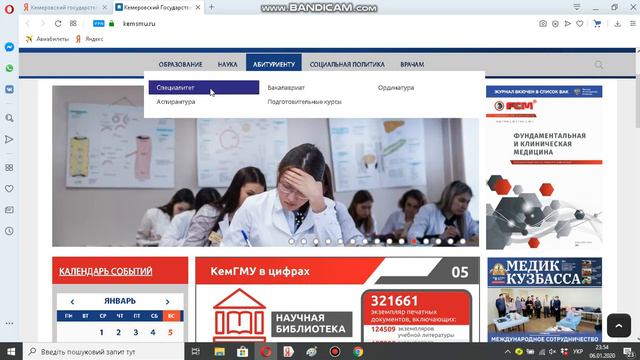The height and width of the screenshot is (360, 640).
Task: Open КАЛЕНДАРЬ СОБЫТИЙ link
Action: point(106,271)
